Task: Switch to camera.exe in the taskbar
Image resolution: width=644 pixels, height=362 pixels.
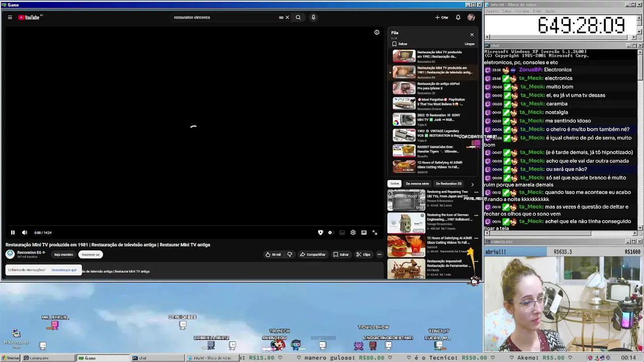Action: tap(48, 358)
